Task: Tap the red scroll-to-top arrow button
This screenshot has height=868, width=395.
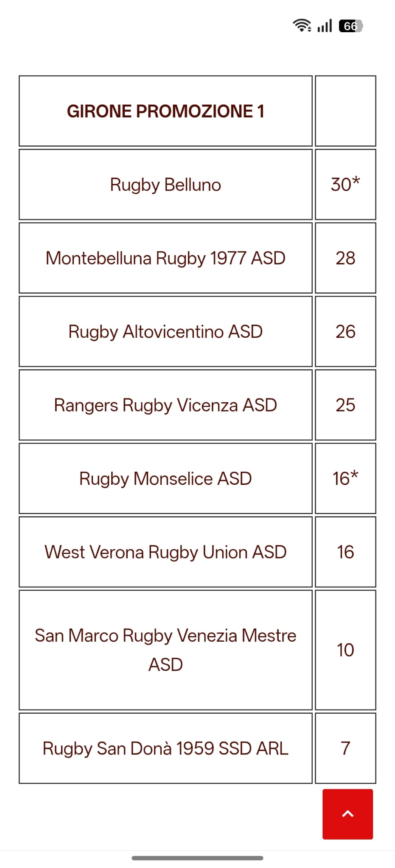Action: [347, 814]
